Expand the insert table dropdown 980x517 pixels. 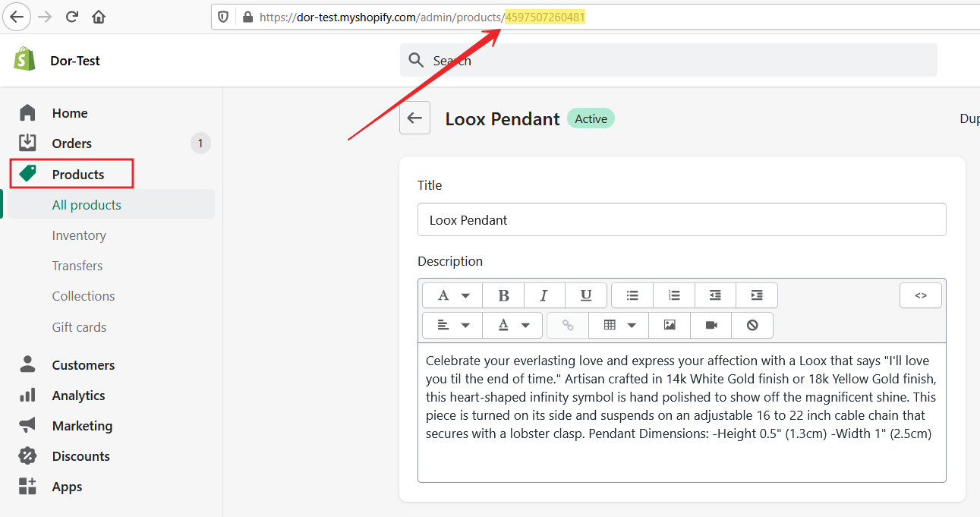click(619, 325)
